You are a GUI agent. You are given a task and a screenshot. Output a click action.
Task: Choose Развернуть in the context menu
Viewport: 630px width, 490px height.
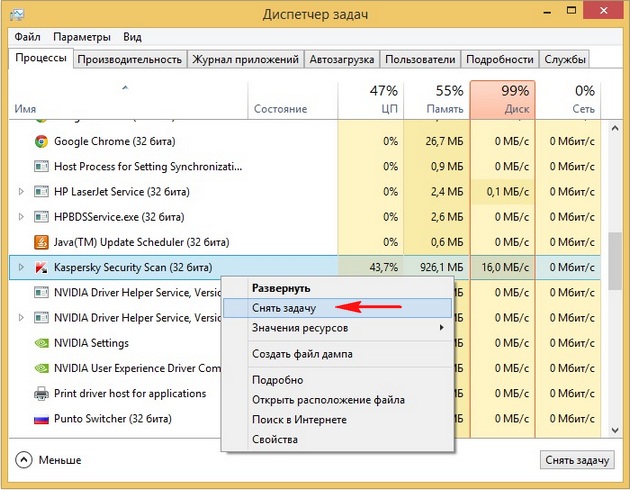[338, 288]
